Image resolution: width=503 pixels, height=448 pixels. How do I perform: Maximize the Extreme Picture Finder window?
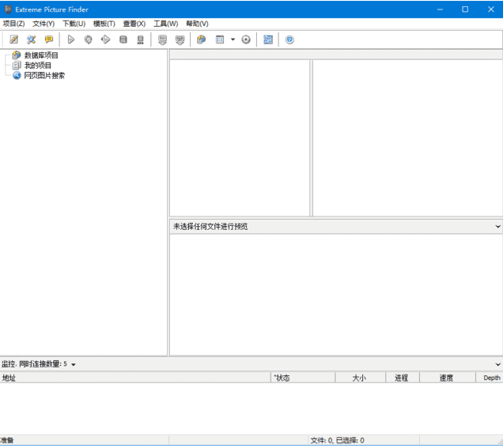pyautogui.click(x=465, y=9)
